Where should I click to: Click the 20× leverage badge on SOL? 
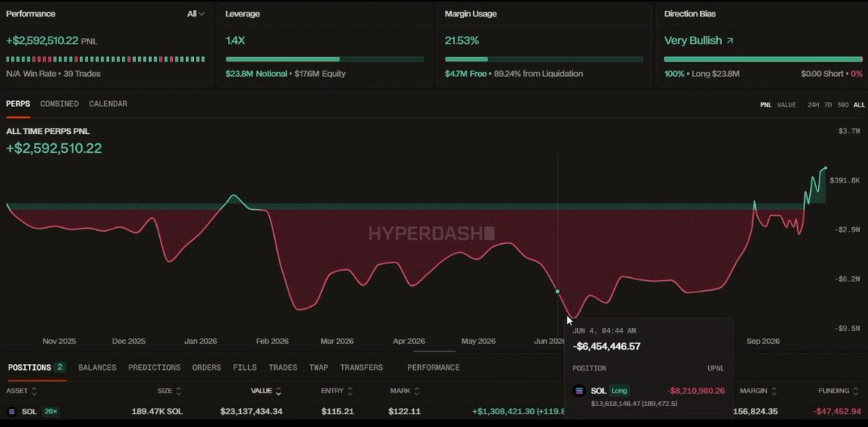coord(49,411)
